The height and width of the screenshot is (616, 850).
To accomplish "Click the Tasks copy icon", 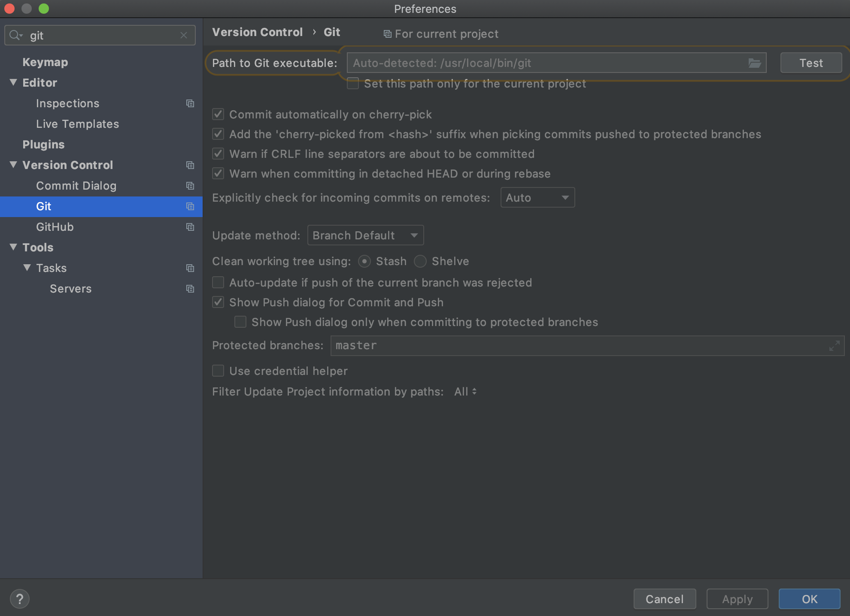I will (190, 268).
